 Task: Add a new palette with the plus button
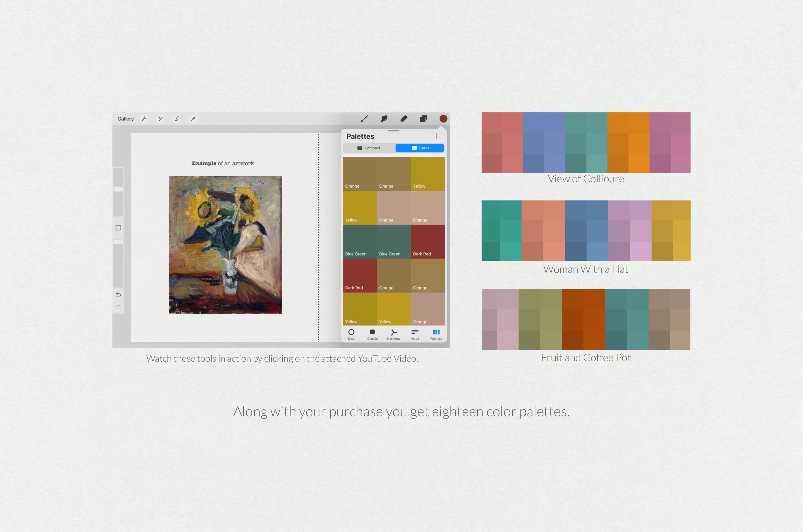coord(437,136)
